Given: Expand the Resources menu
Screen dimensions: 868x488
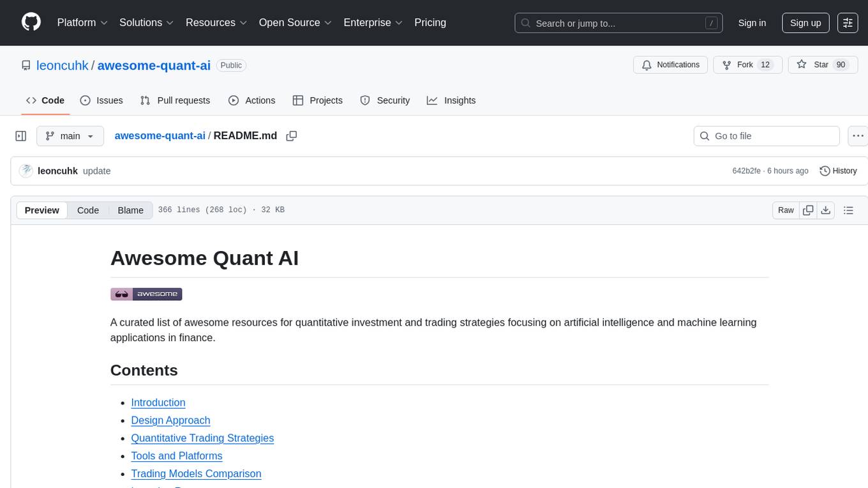Looking at the screenshot, I should point(216,22).
